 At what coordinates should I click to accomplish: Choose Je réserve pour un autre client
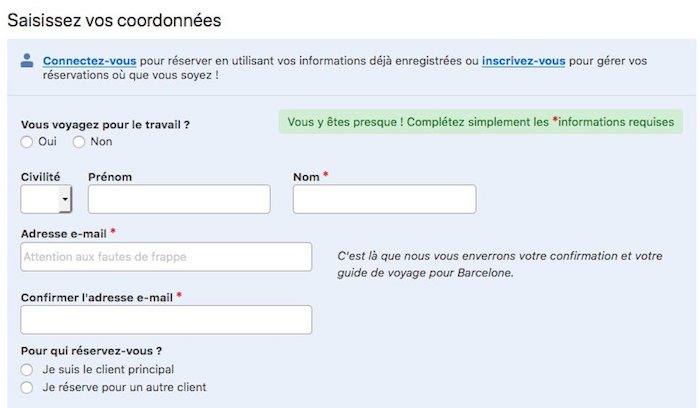[27, 387]
